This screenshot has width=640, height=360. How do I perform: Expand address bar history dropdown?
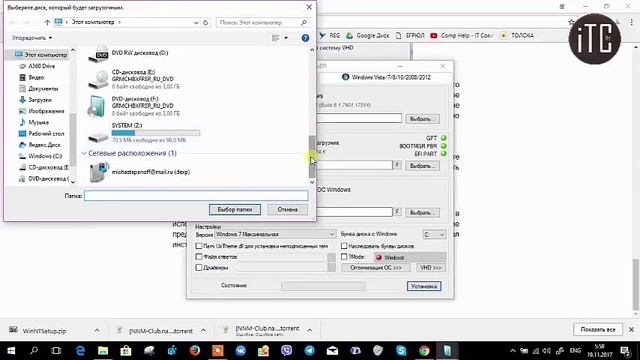click(196, 22)
